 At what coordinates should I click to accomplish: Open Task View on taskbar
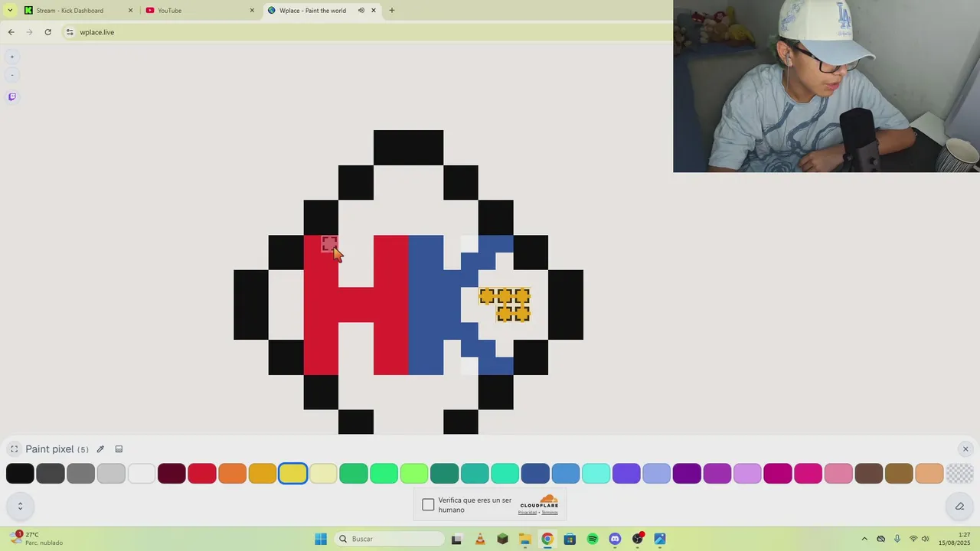(x=456, y=539)
